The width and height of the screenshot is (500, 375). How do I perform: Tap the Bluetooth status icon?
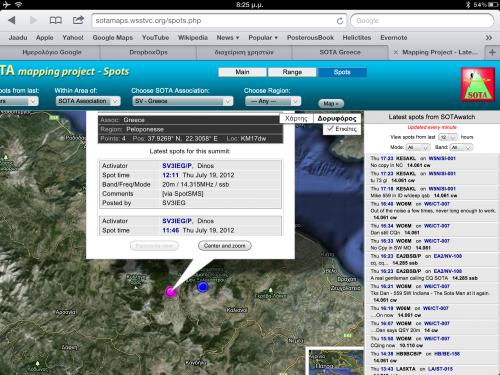point(468,5)
